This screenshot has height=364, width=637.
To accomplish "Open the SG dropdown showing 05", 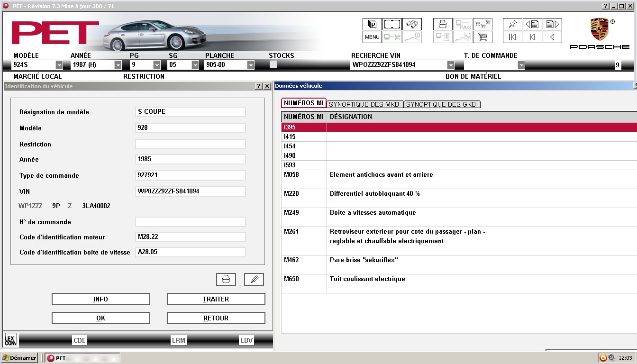I will [195, 65].
